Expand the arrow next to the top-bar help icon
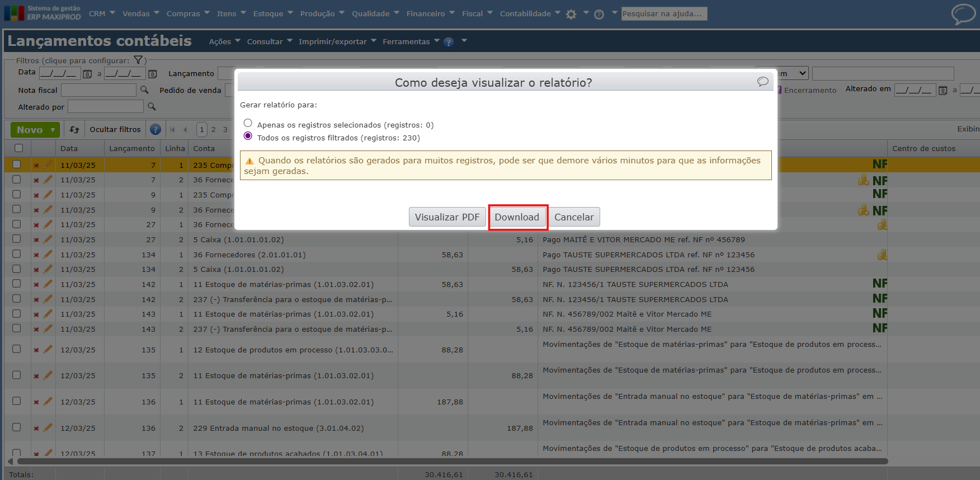This screenshot has height=480, width=980. click(614, 13)
